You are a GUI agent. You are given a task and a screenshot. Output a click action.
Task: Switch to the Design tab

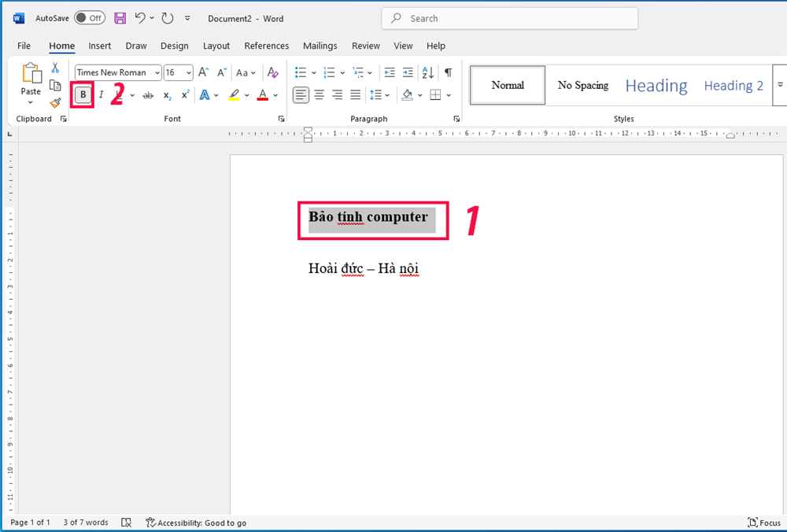[175, 46]
